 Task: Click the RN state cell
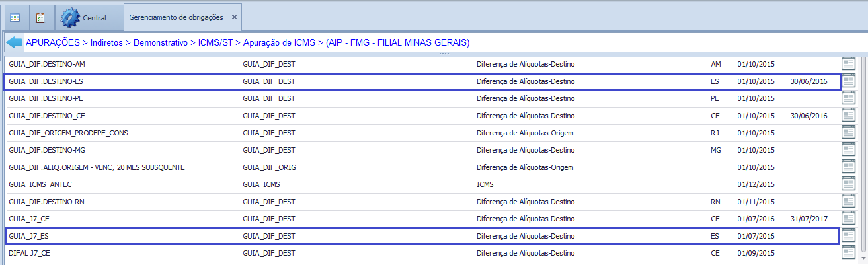(x=715, y=202)
